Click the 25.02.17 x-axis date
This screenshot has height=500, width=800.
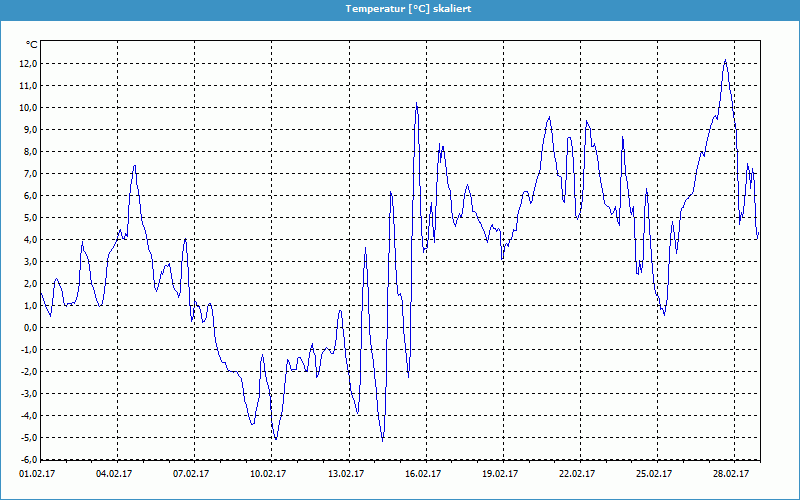click(x=654, y=474)
